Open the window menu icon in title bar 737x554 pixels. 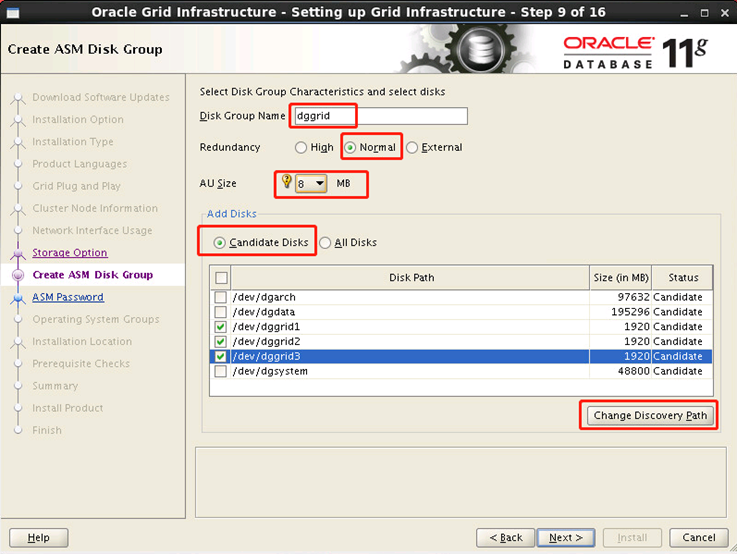click(x=13, y=13)
